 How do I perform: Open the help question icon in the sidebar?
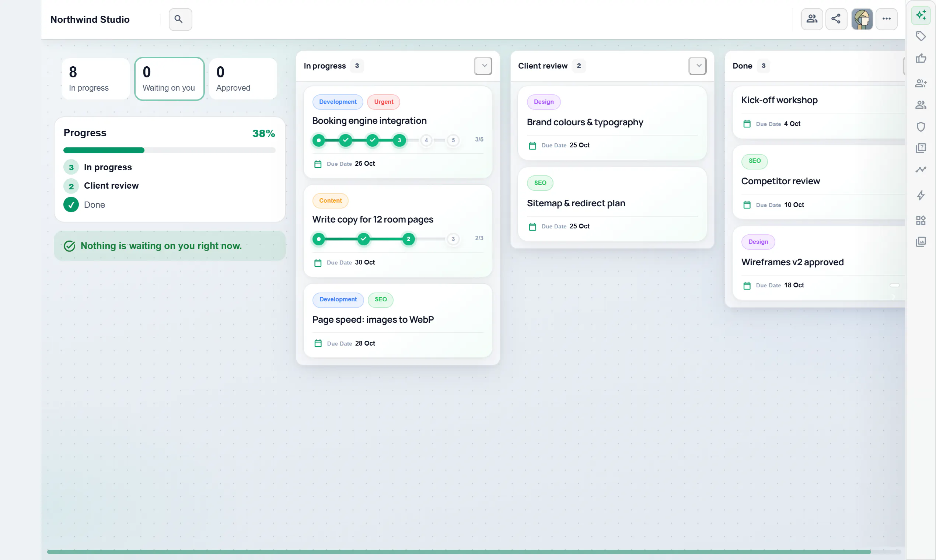point(921,148)
